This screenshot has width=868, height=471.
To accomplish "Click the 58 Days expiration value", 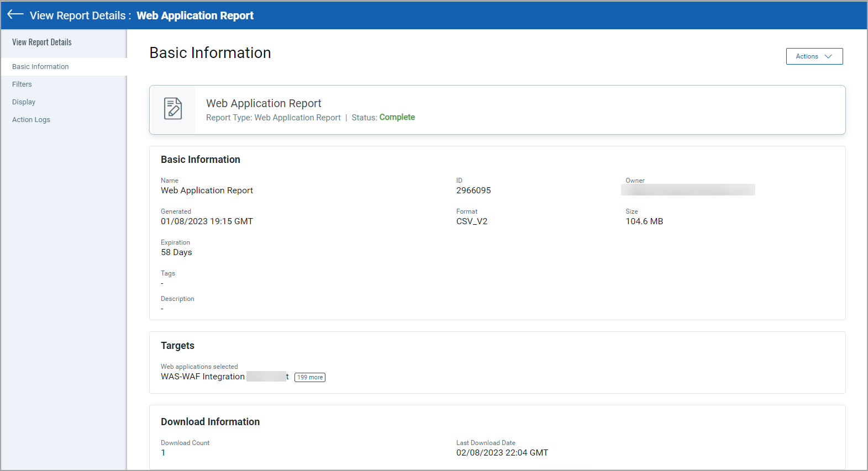I will tap(176, 252).
